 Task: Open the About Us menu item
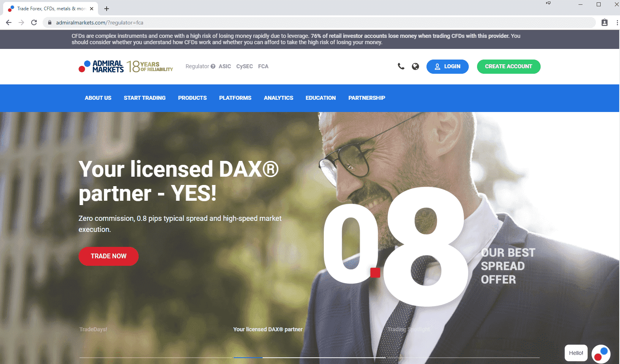[98, 98]
